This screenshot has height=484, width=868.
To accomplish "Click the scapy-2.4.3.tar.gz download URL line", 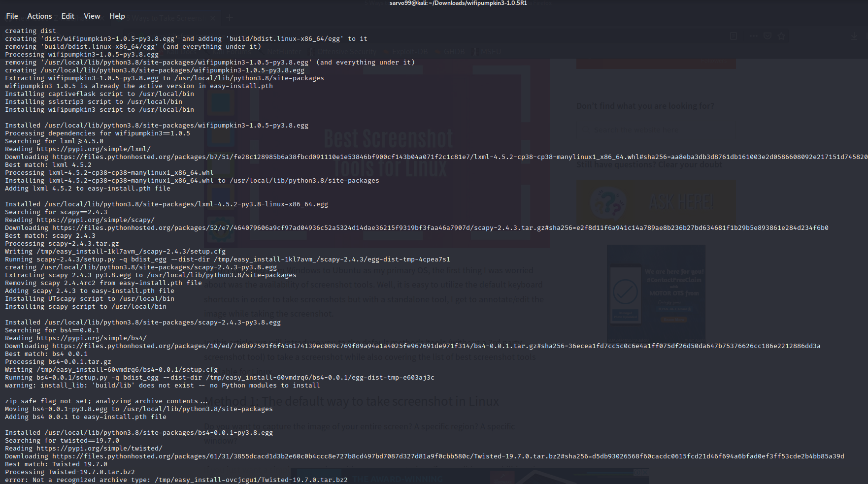I will tap(417, 228).
